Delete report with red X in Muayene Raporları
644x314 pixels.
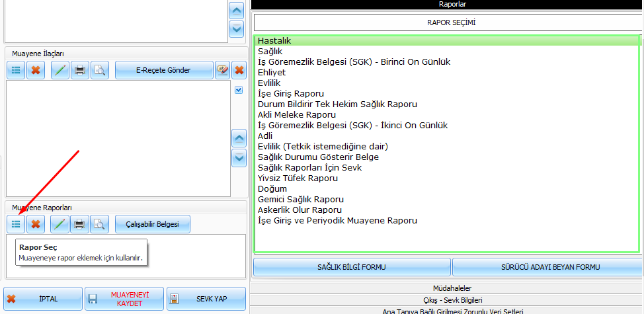[36, 224]
